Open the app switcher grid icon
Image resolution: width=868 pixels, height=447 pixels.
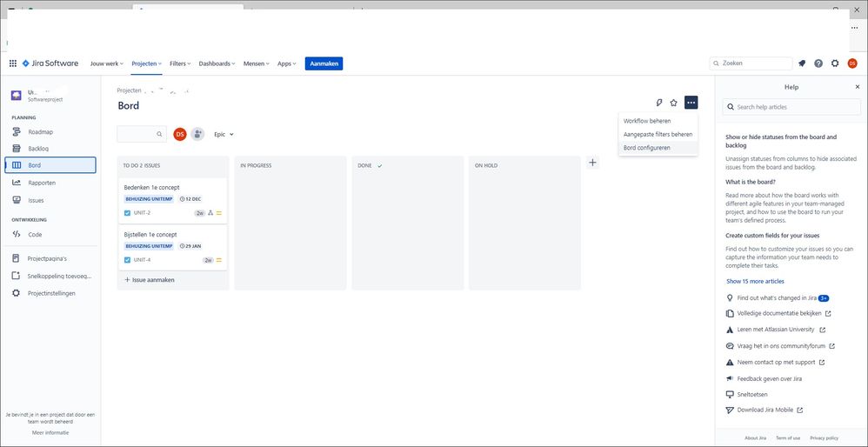pyautogui.click(x=13, y=63)
